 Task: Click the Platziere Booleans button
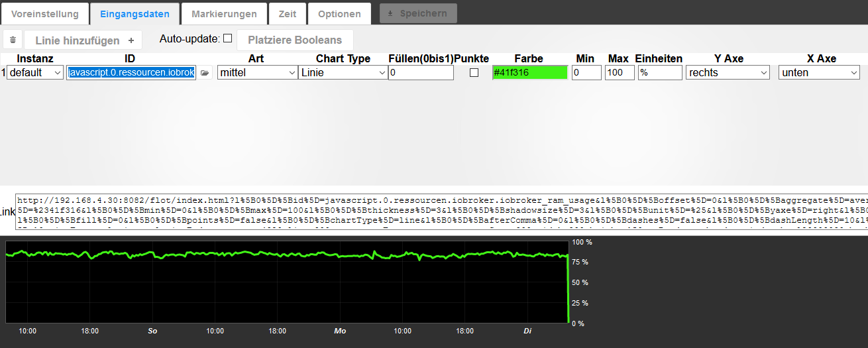[295, 40]
